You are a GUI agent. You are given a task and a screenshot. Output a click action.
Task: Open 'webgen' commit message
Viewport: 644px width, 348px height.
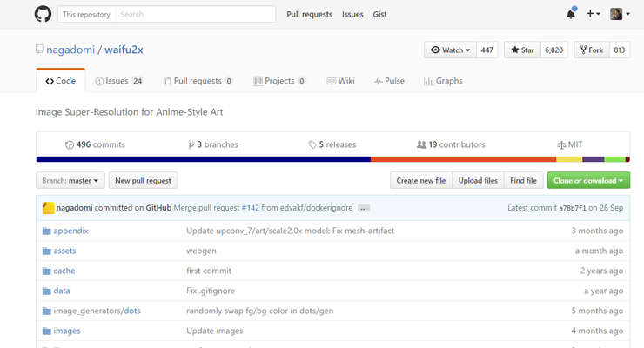tap(201, 251)
